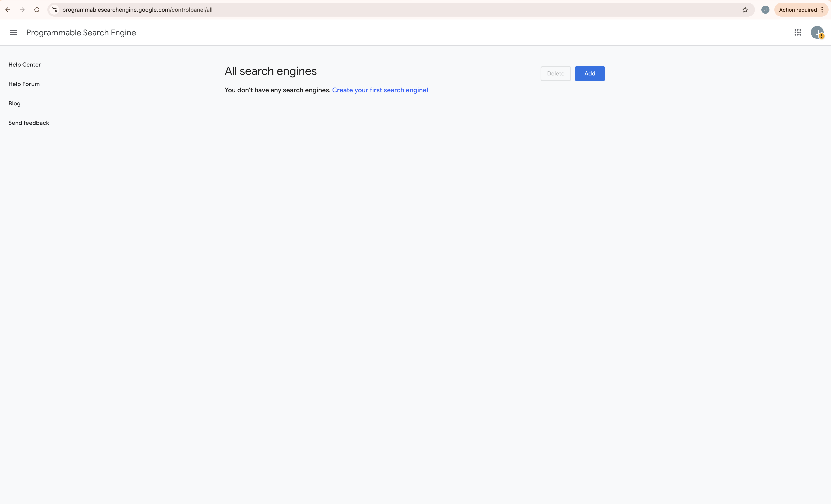This screenshot has height=504, width=831.
Task: Open the Google apps grid launcher
Action: (798, 32)
